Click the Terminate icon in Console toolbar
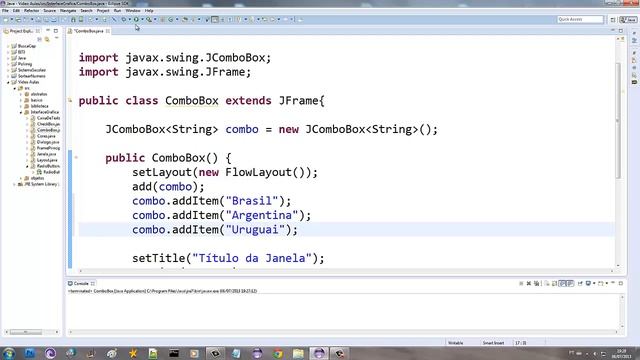 pyautogui.click(x=521, y=283)
